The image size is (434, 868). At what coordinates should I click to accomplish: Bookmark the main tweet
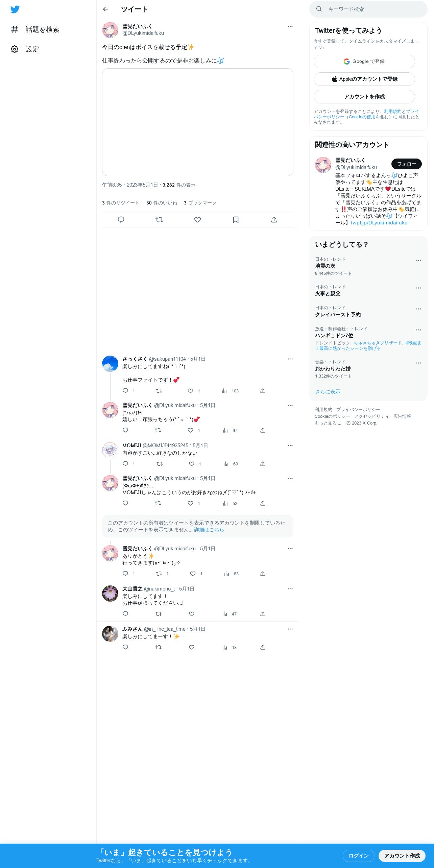236,220
